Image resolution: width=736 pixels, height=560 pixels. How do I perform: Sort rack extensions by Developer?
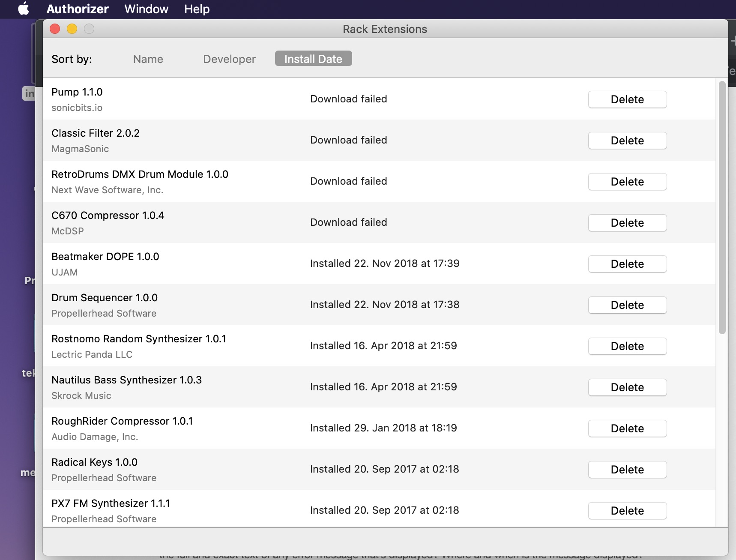click(229, 59)
